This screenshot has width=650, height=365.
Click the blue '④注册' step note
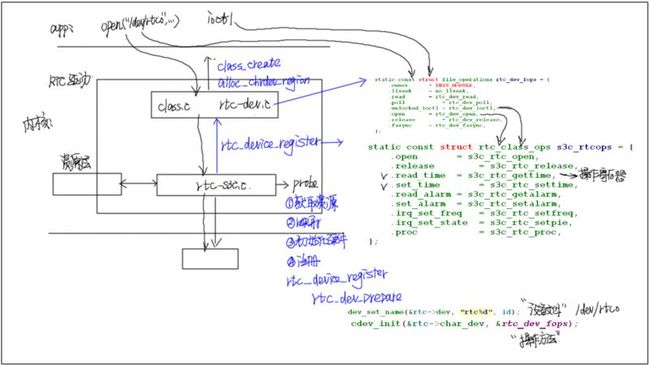click(x=303, y=261)
